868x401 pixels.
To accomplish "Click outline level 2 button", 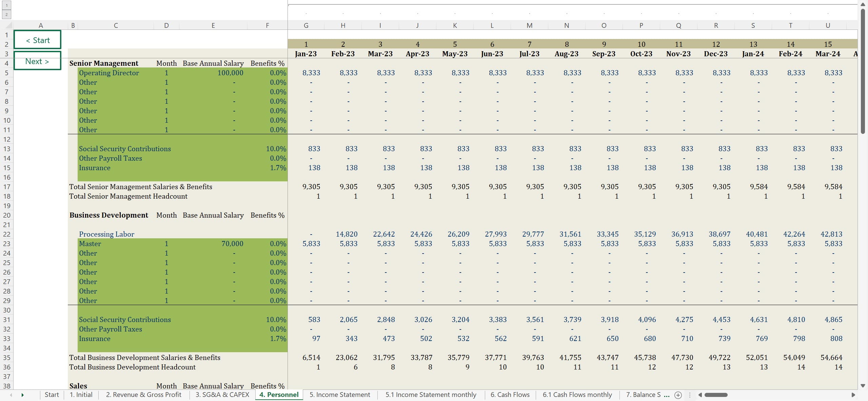I will point(6,15).
